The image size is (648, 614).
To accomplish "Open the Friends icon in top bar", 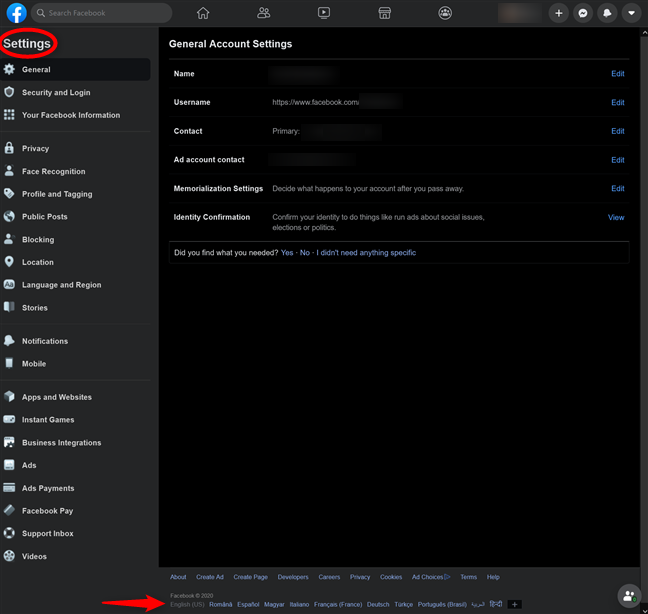I will pyautogui.click(x=263, y=13).
